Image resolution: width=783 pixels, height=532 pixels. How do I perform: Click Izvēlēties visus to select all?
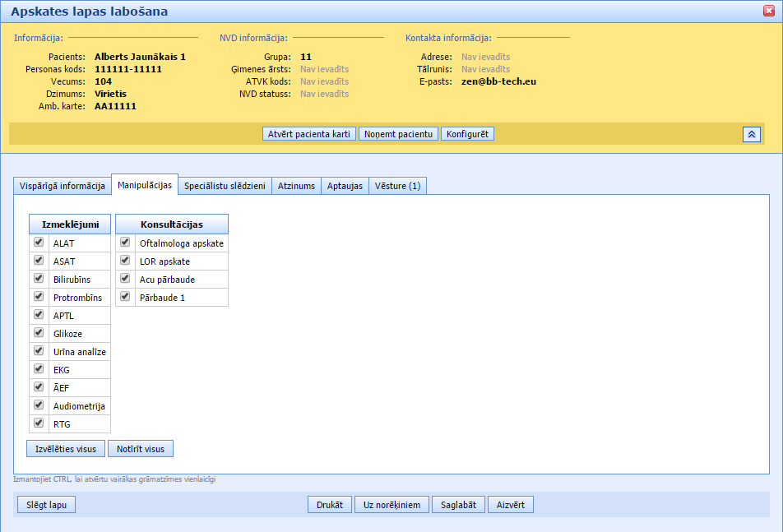pos(65,449)
